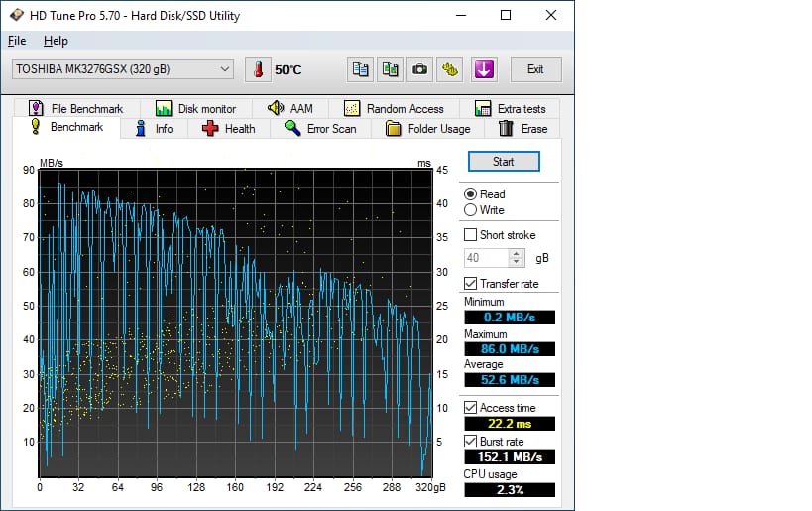Expand the TOSHIBA MK3276GSX drive dropdown
The width and height of the screenshot is (812, 511).
coord(123,69)
